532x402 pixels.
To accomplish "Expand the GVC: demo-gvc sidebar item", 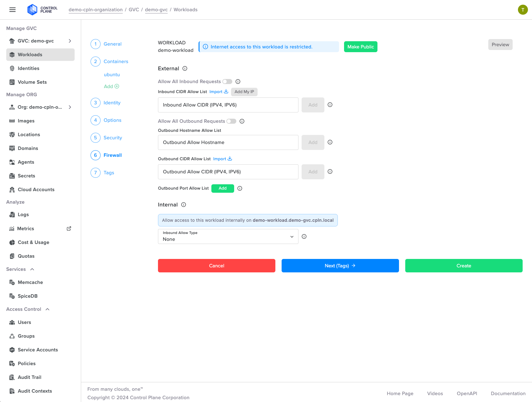I will 70,41.
